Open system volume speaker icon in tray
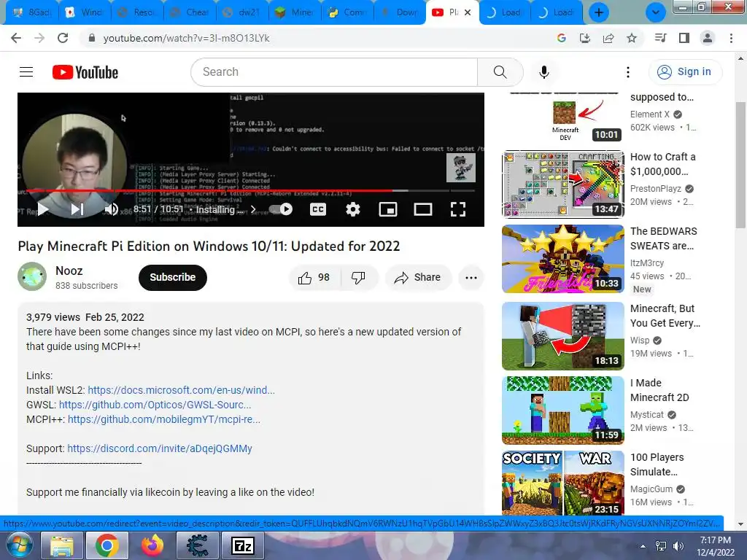The image size is (747, 560). 678,546
